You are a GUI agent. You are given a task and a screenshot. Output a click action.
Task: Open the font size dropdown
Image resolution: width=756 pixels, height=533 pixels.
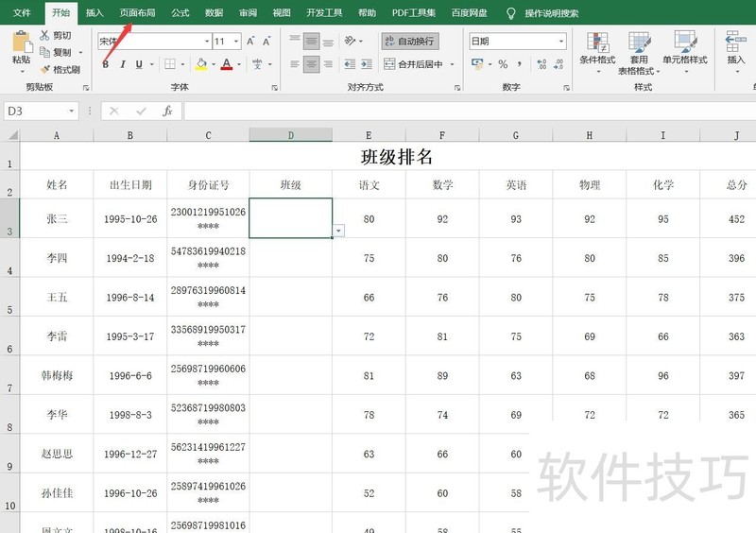point(235,42)
